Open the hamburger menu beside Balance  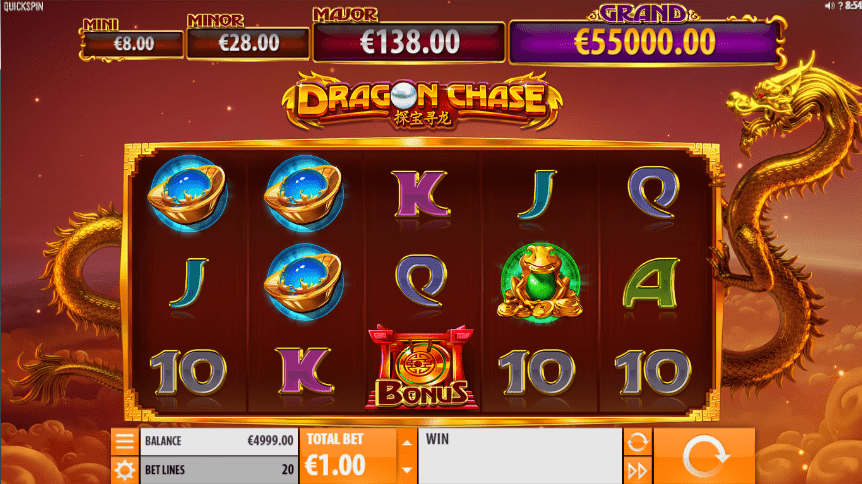(125, 441)
